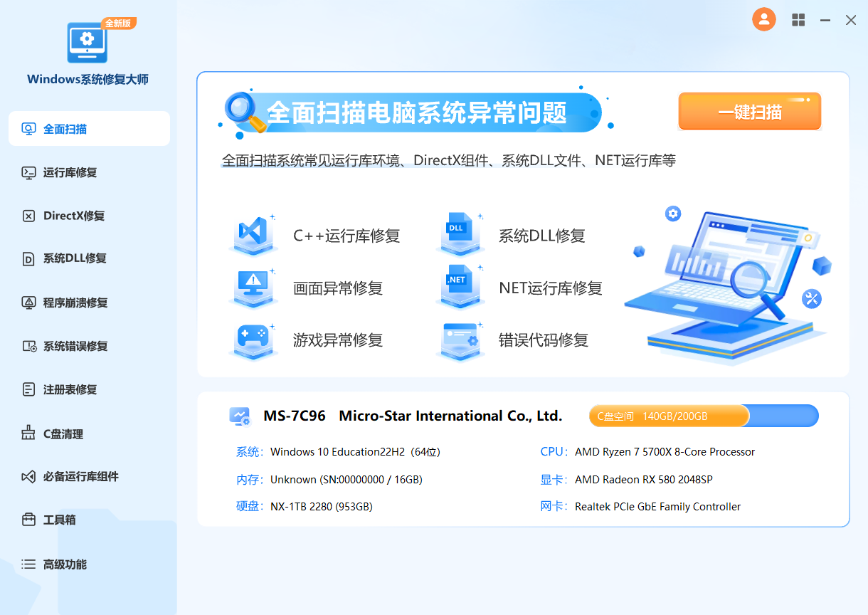Screen dimensions: 868x615
Task: Click the MS-7C96 computer model title
Action: pos(295,416)
